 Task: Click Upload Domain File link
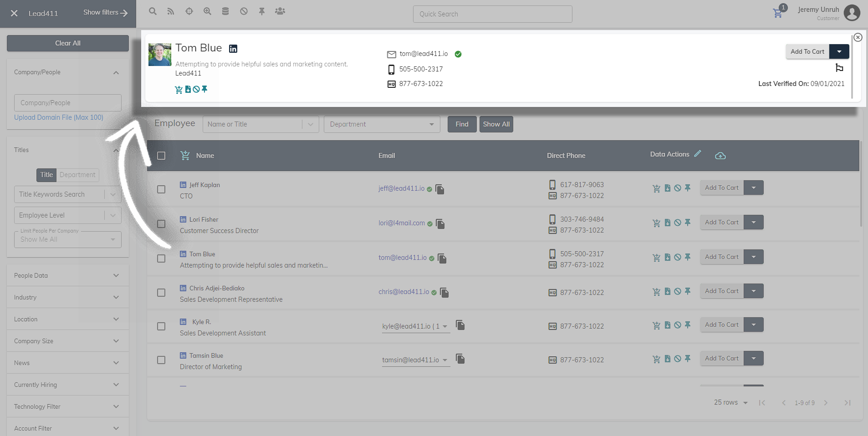(x=59, y=117)
